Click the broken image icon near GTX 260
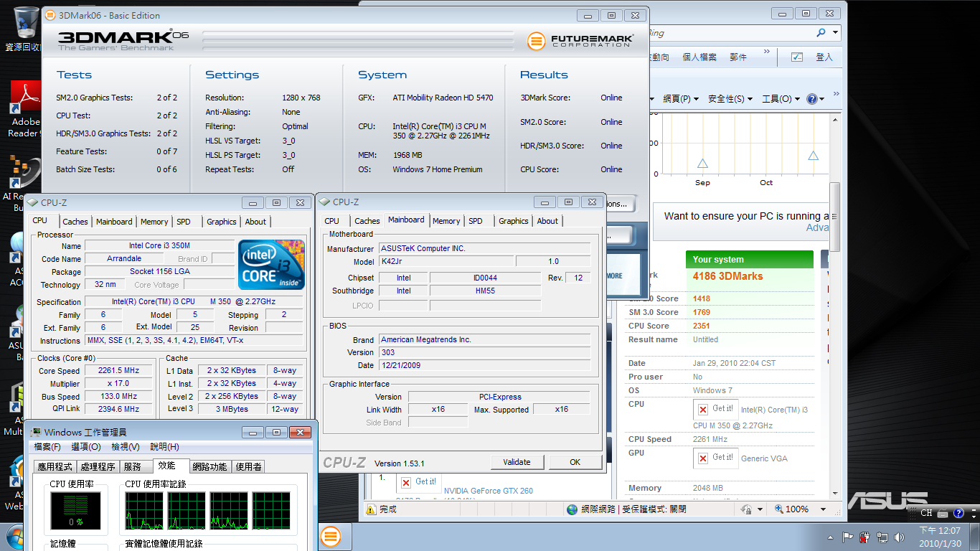Image resolution: width=980 pixels, height=551 pixels. [x=406, y=482]
